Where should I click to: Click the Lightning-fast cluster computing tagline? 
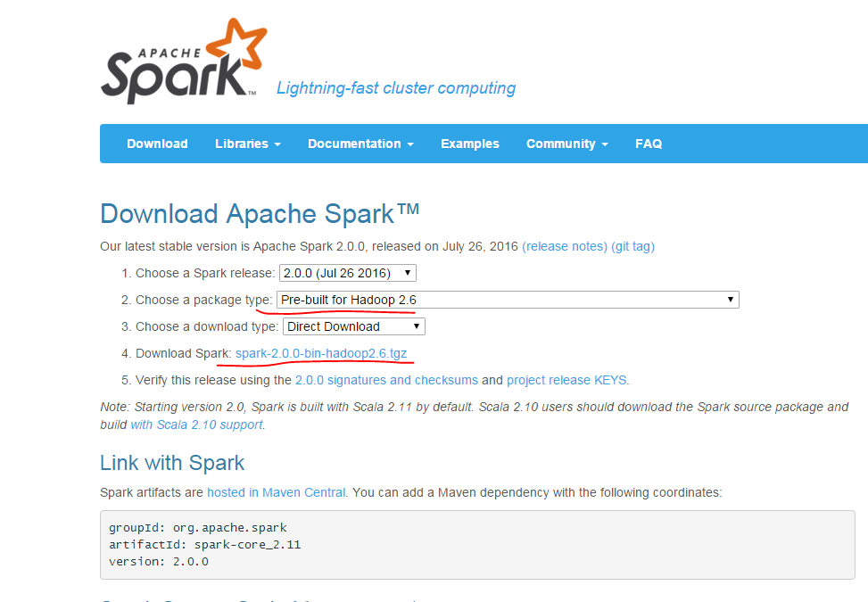point(396,88)
